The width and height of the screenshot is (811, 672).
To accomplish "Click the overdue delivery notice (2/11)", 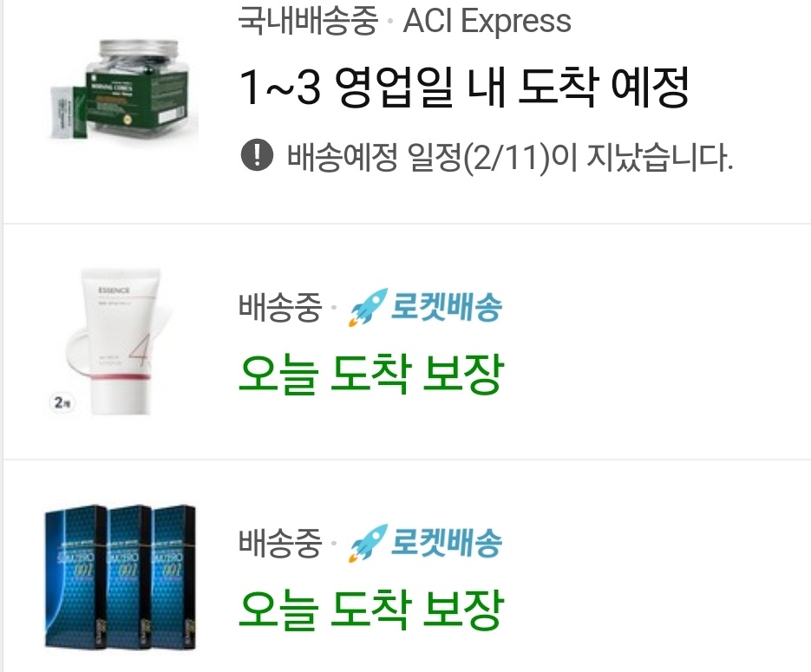I will click(509, 156).
